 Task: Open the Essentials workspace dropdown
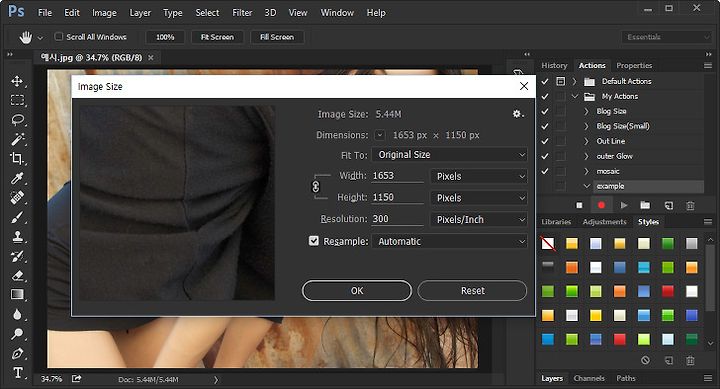(x=666, y=37)
